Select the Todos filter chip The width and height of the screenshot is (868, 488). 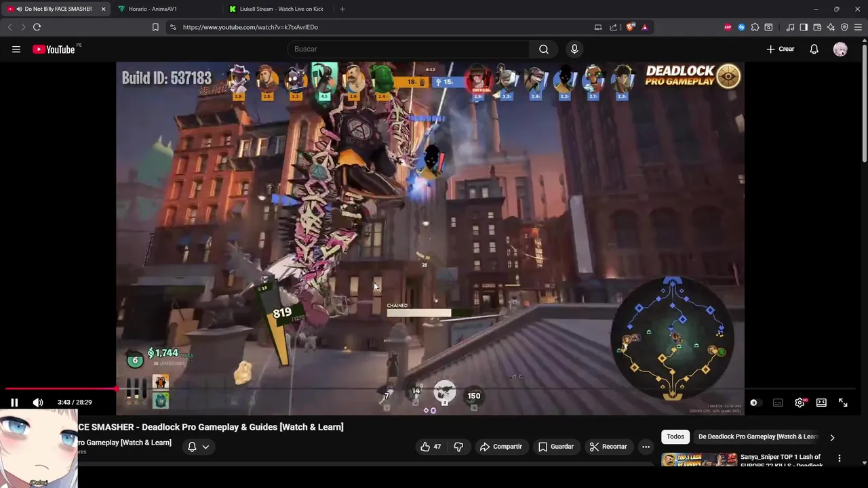(675, 436)
